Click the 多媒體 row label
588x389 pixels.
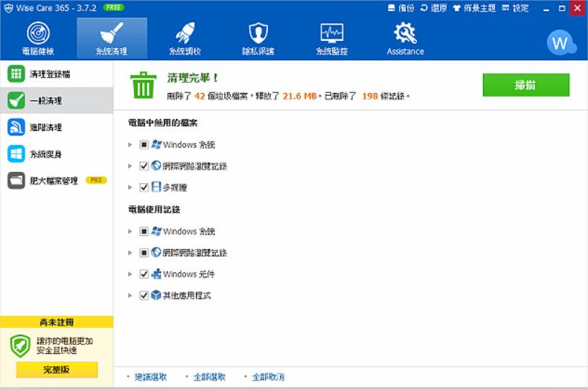click(x=175, y=187)
